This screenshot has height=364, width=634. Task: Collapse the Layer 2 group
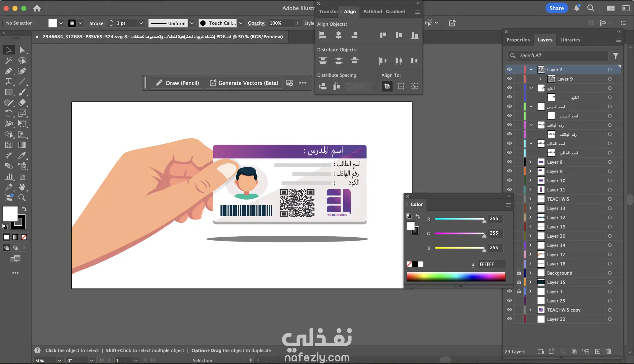point(531,70)
